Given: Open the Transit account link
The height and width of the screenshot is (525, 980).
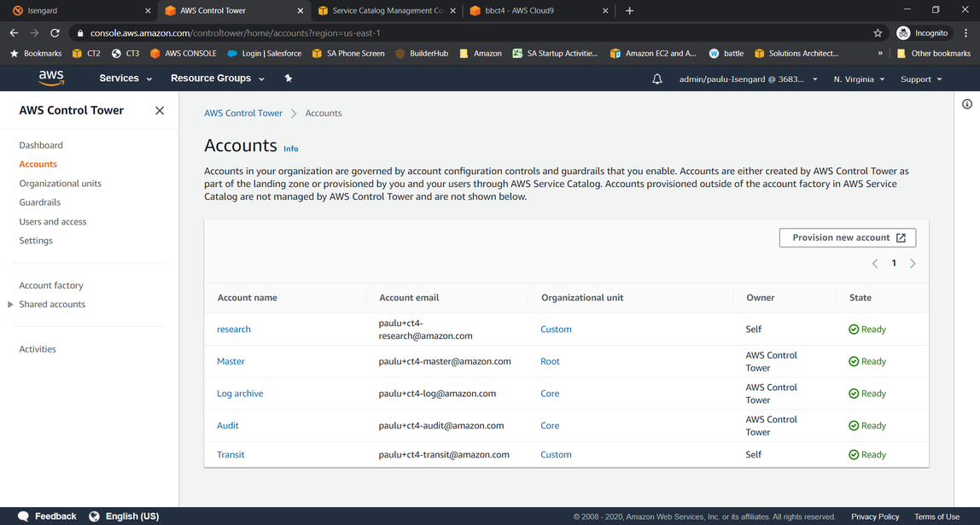Looking at the screenshot, I should (230, 454).
